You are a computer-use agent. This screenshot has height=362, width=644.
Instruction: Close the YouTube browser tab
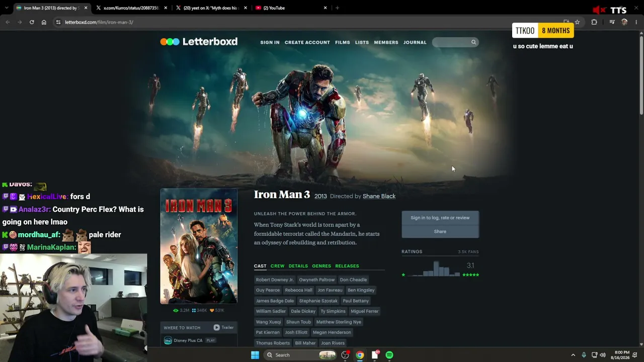click(325, 8)
